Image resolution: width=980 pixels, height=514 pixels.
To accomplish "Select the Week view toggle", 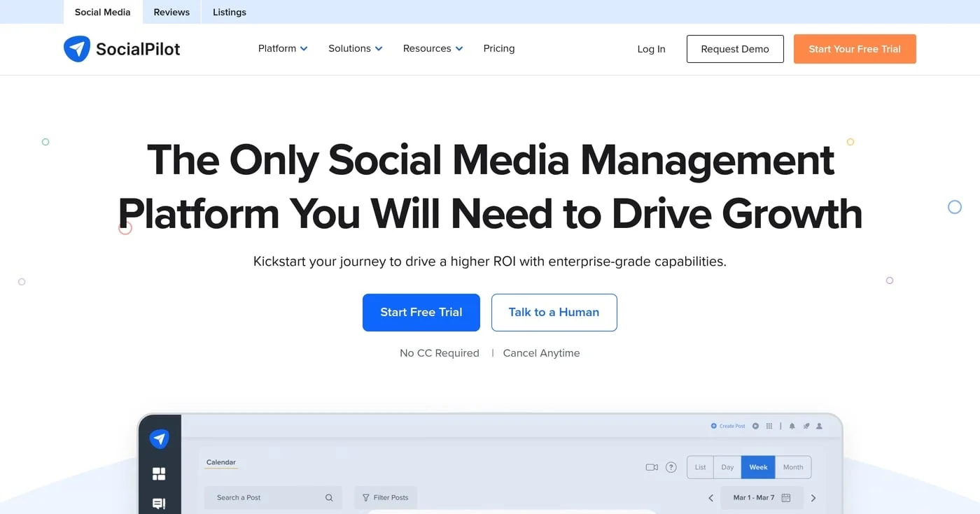I will [758, 467].
